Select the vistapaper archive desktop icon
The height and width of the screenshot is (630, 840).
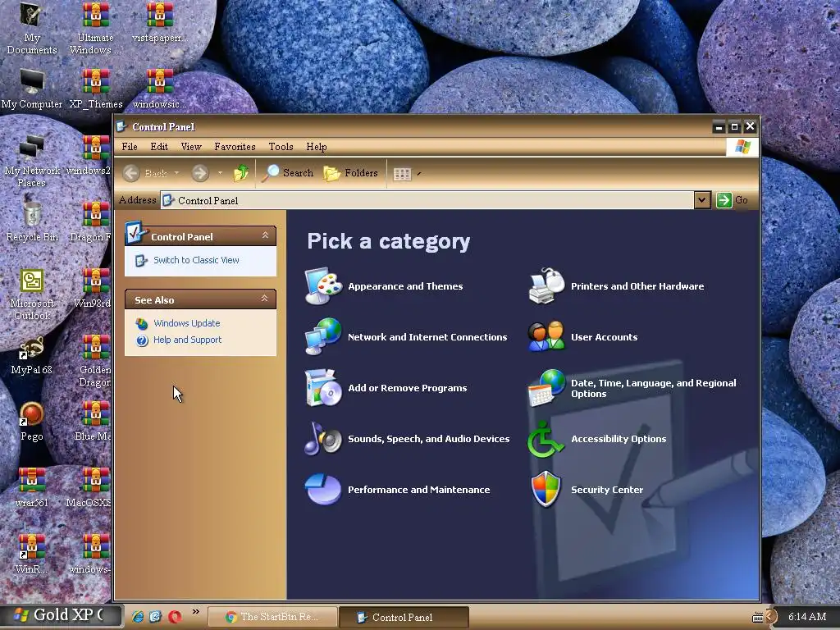[160, 22]
